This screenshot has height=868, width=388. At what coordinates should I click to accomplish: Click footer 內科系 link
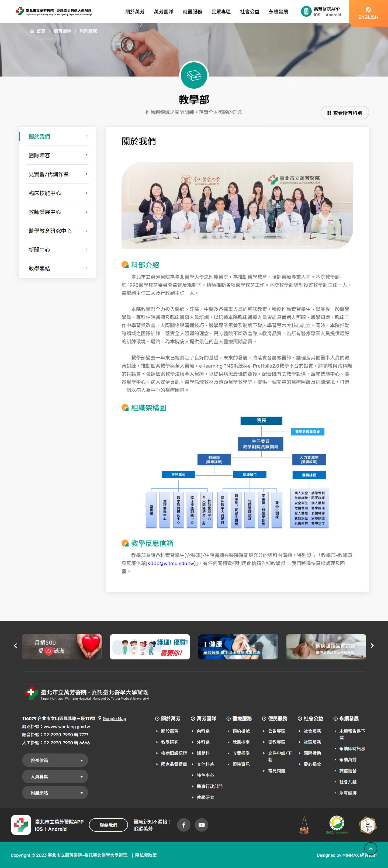203,731
